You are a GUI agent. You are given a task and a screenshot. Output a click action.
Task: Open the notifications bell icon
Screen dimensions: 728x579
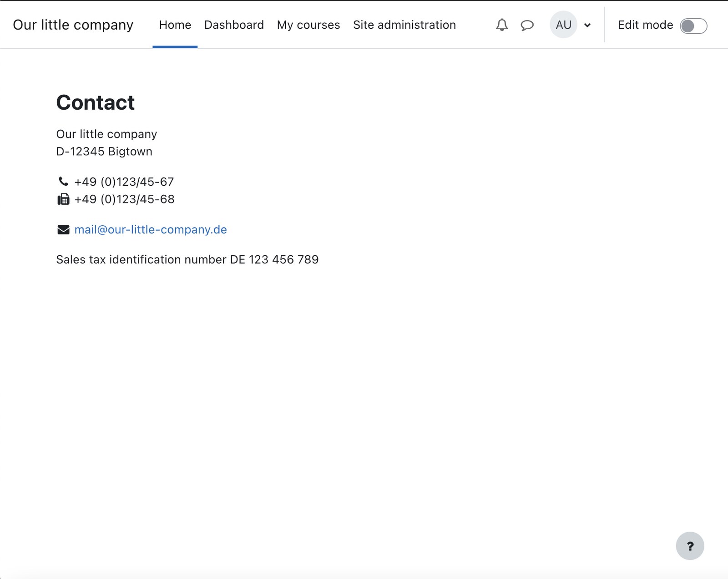click(501, 25)
